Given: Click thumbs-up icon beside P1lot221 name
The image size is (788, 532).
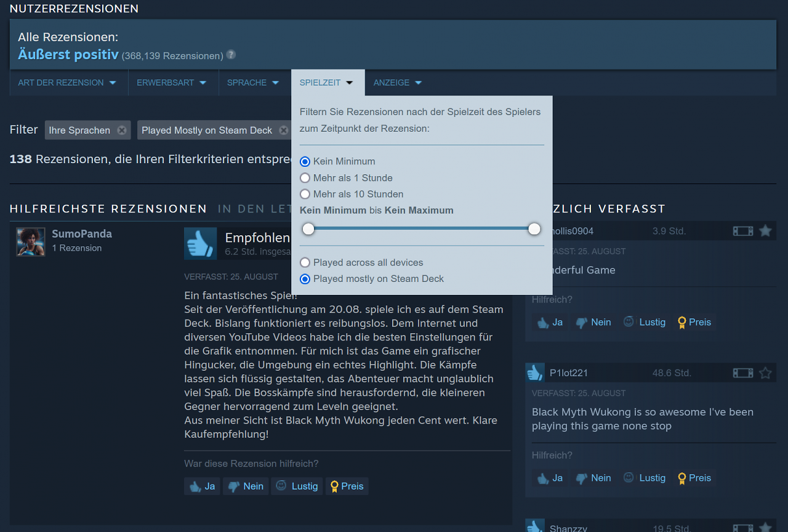Looking at the screenshot, I should pos(535,373).
